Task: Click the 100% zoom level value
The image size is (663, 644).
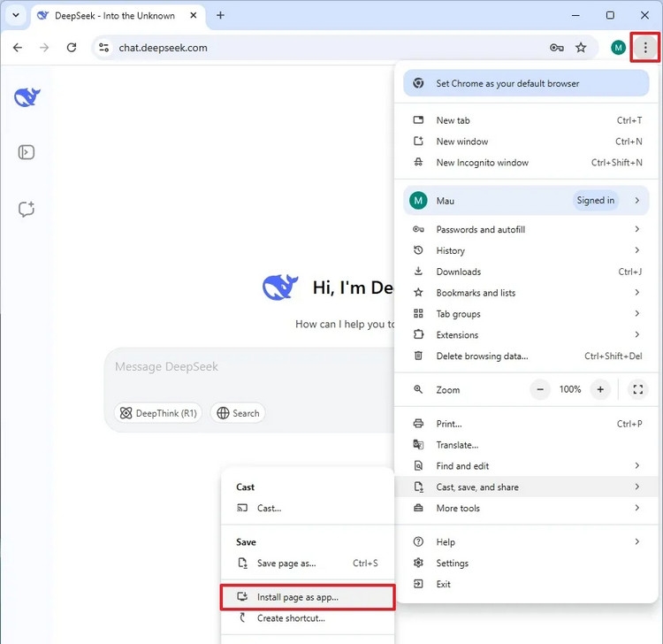Action: coord(570,389)
